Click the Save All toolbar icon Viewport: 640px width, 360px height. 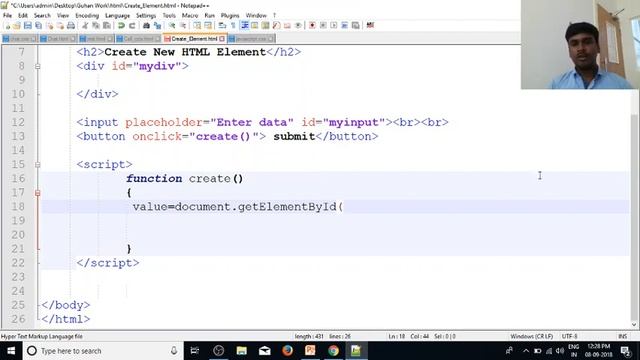click(38, 26)
